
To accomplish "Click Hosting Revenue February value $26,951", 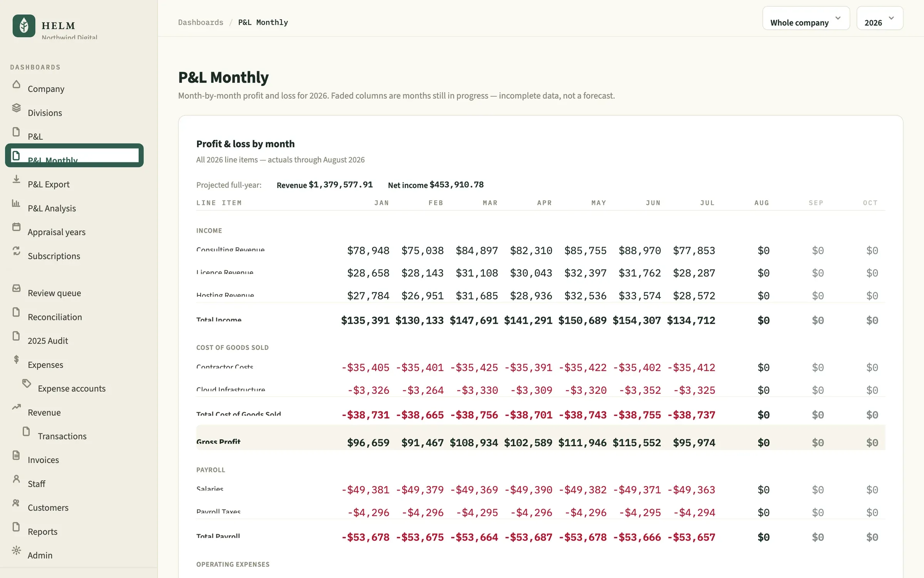I will coord(422,296).
